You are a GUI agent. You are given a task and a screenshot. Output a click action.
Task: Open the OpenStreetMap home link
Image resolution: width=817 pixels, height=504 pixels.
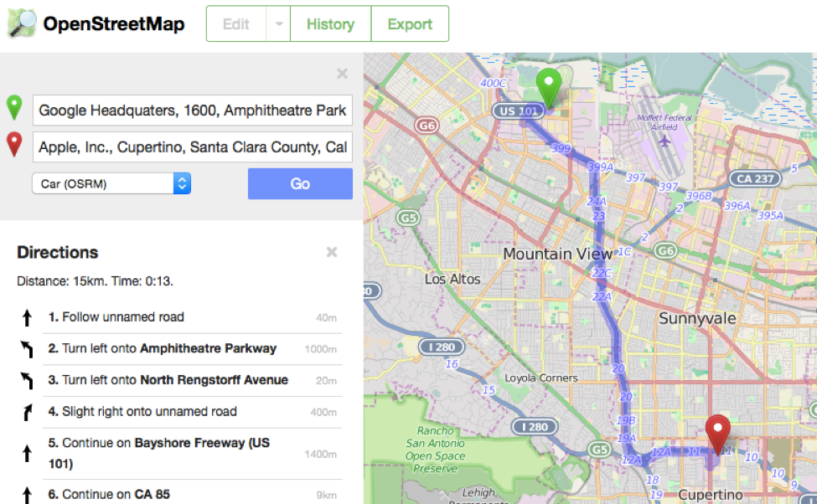[x=114, y=24]
